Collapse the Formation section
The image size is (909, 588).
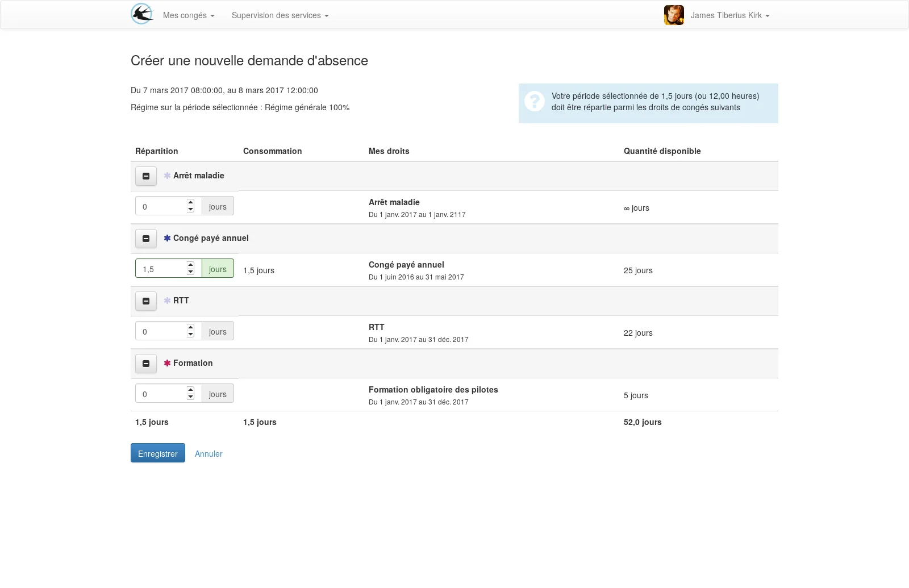[x=146, y=364]
